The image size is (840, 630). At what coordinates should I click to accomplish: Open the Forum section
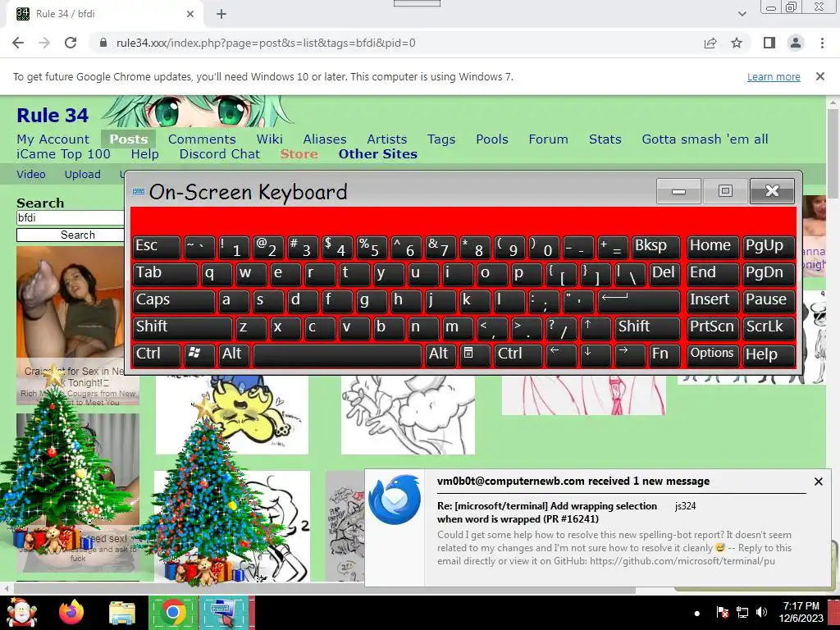point(549,139)
